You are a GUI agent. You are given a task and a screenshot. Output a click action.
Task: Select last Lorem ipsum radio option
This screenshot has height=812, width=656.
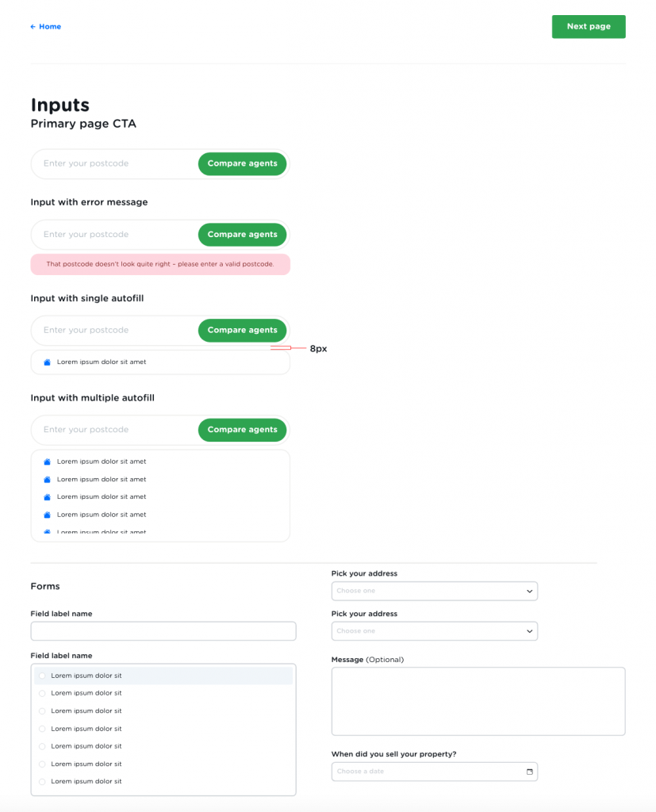coord(42,782)
